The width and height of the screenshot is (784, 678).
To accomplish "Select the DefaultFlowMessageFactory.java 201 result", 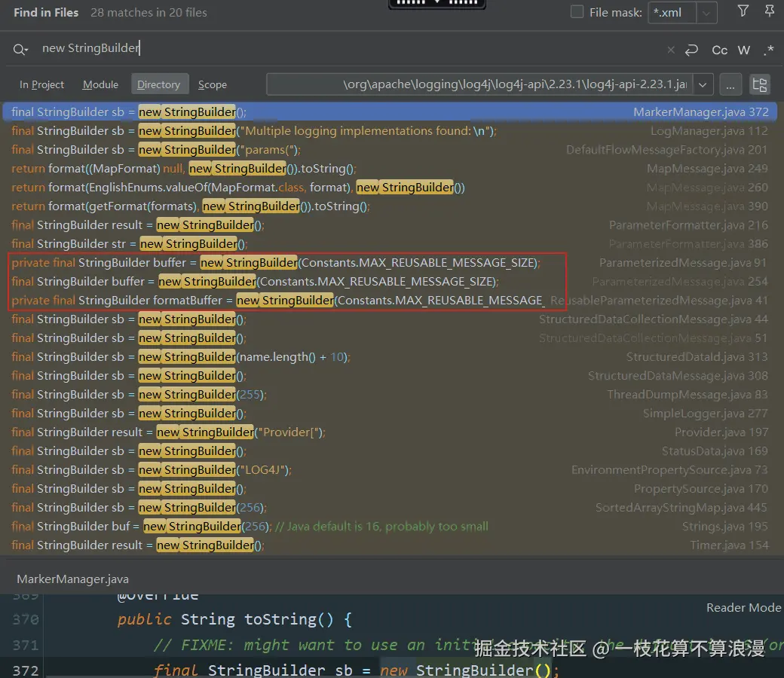I will (390, 150).
